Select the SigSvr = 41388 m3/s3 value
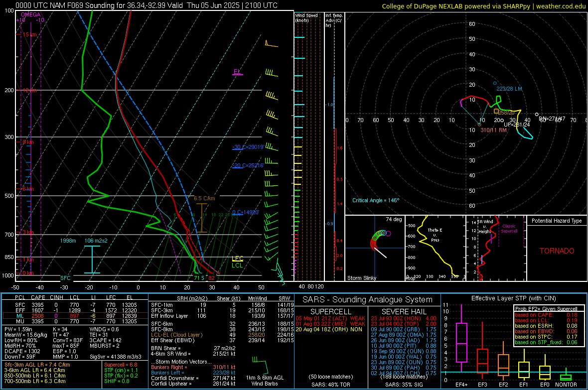The image size is (588, 390). point(116,357)
